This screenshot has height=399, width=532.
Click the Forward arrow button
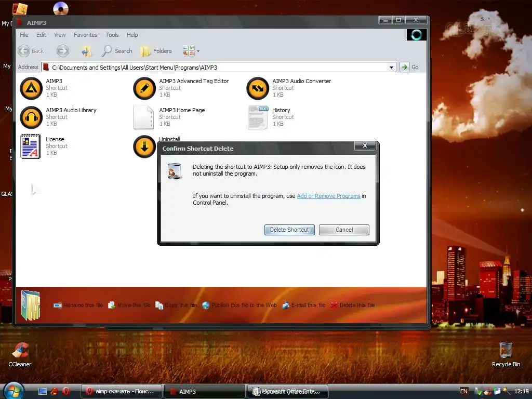point(63,51)
